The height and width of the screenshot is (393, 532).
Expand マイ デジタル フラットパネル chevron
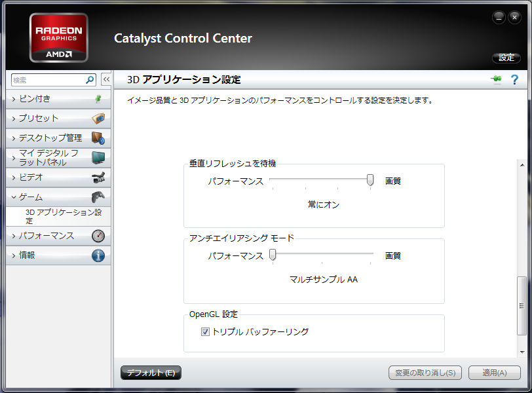(x=14, y=158)
